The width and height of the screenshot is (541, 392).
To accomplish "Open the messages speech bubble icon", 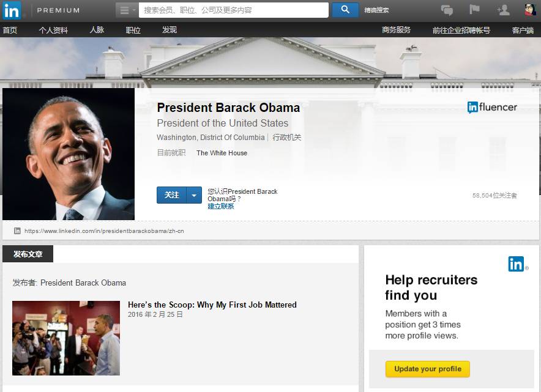I will click(447, 10).
